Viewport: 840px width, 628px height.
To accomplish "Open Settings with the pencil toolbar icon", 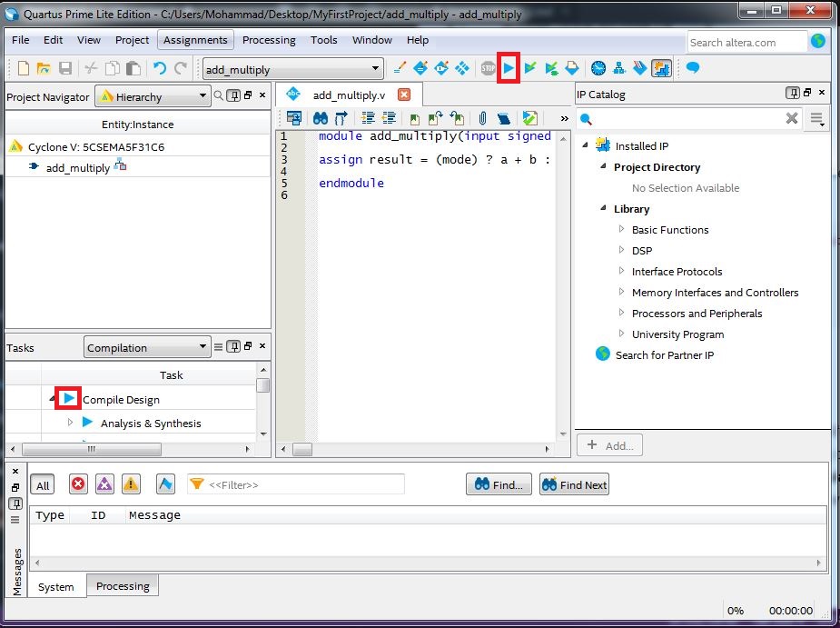I will coord(399,68).
